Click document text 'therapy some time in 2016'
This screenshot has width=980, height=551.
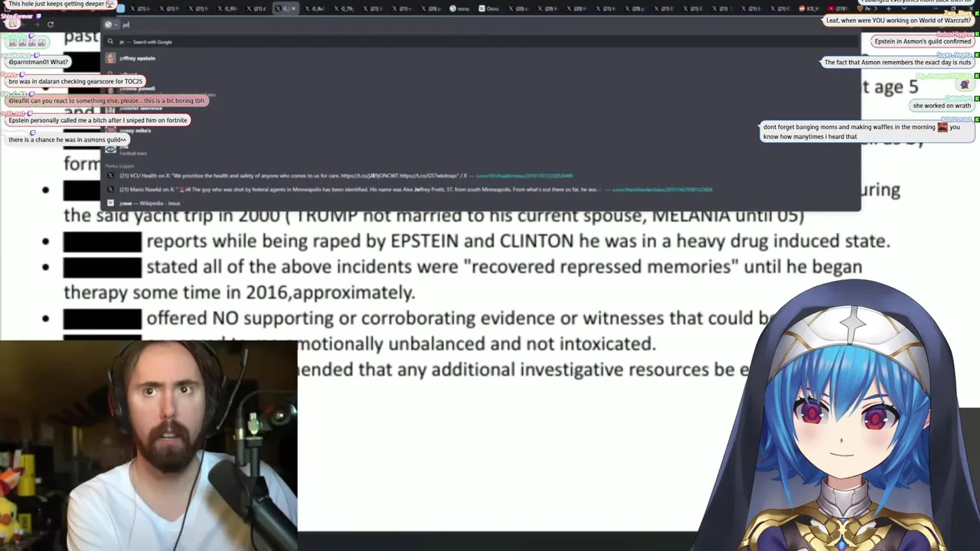coord(177,292)
